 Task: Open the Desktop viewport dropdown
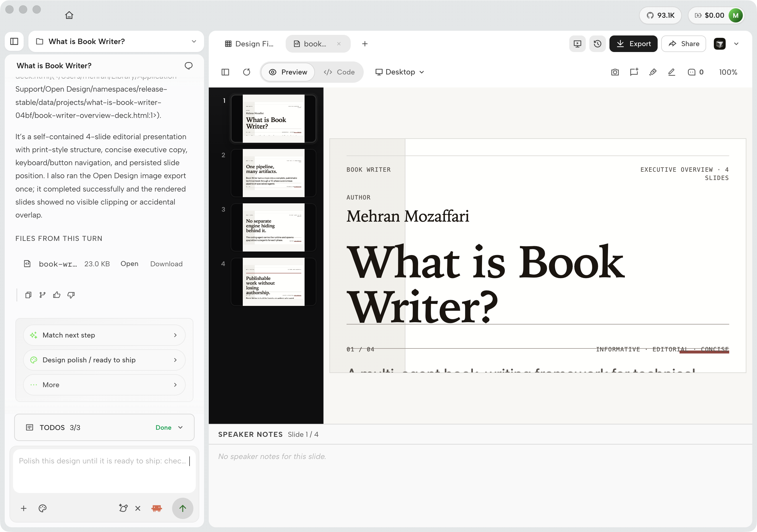pyautogui.click(x=399, y=72)
